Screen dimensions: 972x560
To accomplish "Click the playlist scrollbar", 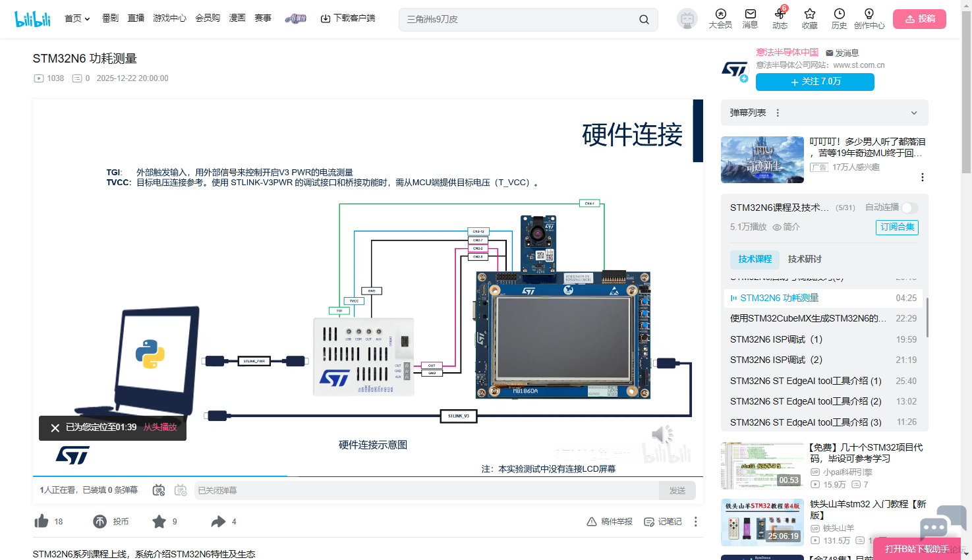I will [927, 318].
